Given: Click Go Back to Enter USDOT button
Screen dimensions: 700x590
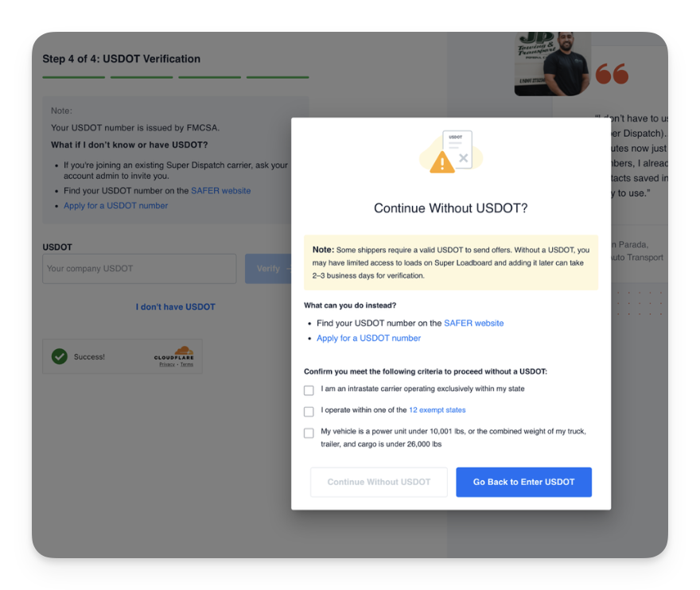Looking at the screenshot, I should click(x=523, y=482).
